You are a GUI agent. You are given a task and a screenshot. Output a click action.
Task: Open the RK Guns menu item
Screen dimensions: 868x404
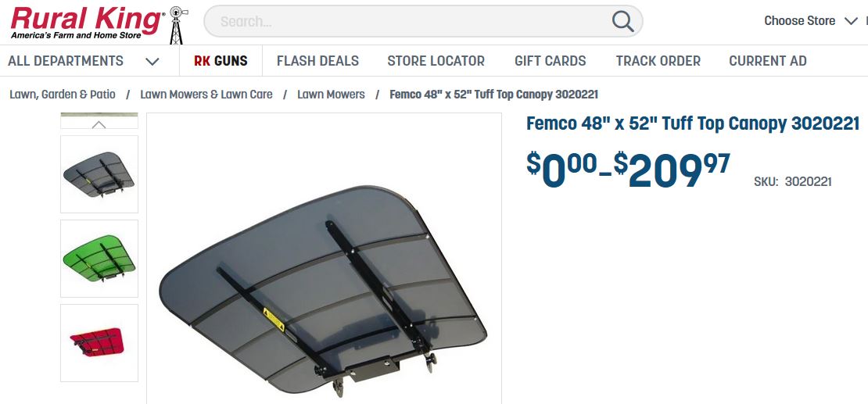coord(221,61)
